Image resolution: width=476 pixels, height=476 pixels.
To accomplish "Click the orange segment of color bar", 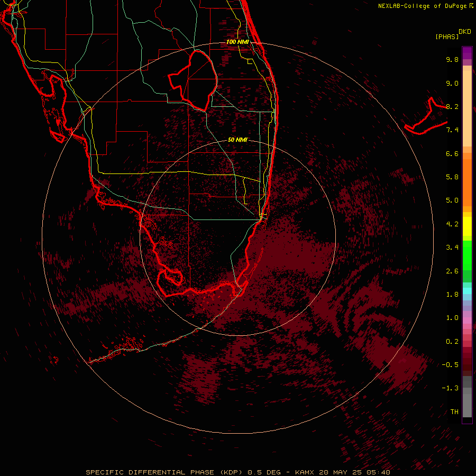I will coord(467,182).
